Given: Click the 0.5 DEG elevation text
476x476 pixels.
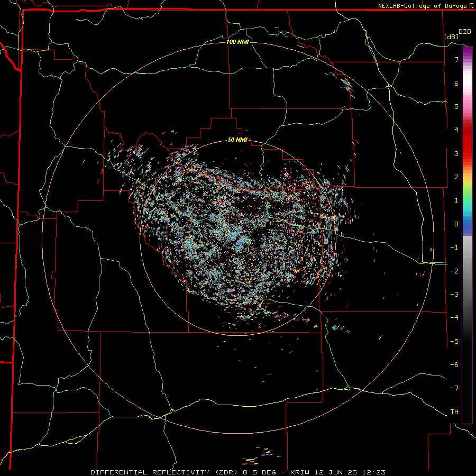Looking at the screenshot, I should (260, 472).
